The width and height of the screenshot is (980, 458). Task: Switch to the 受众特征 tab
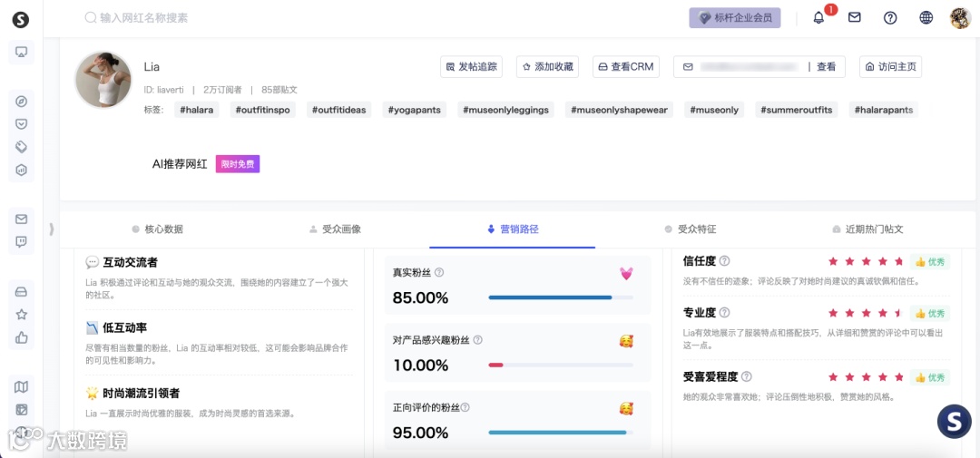point(691,229)
